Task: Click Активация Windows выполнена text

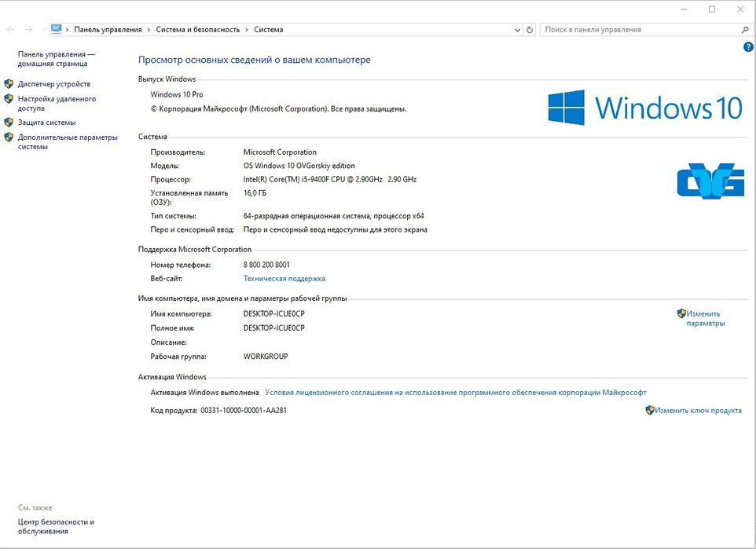Action: click(204, 393)
